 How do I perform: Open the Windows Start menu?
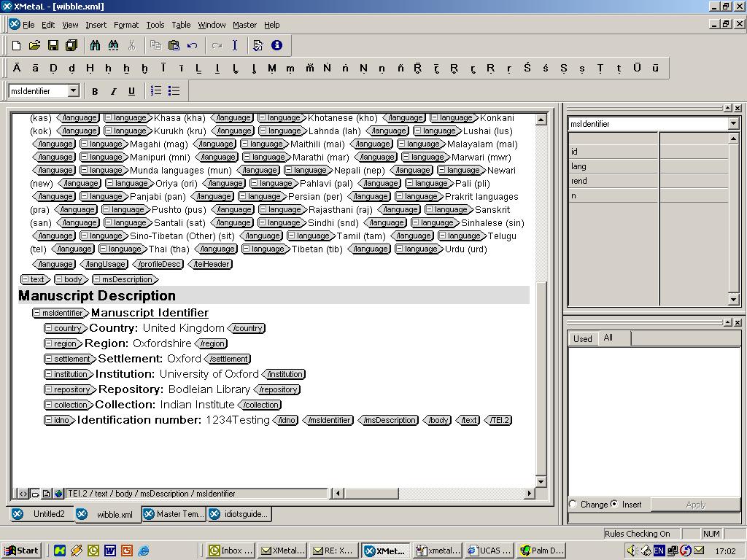[21, 551]
